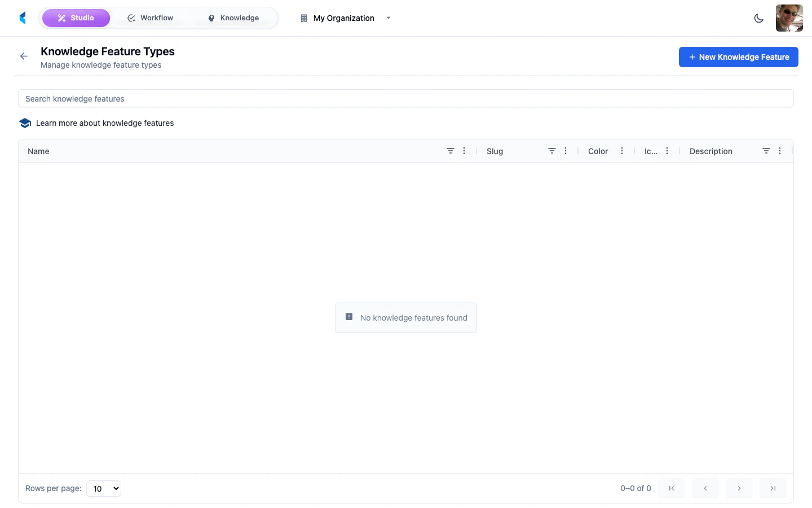The image size is (812, 508).
Task: Open the My Organization dropdown
Action: [388, 18]
